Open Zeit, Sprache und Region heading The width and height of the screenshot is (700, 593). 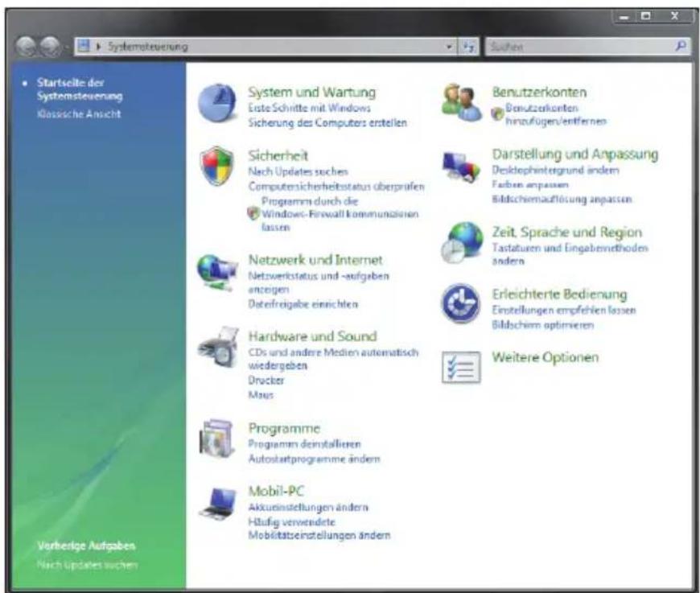567,233
